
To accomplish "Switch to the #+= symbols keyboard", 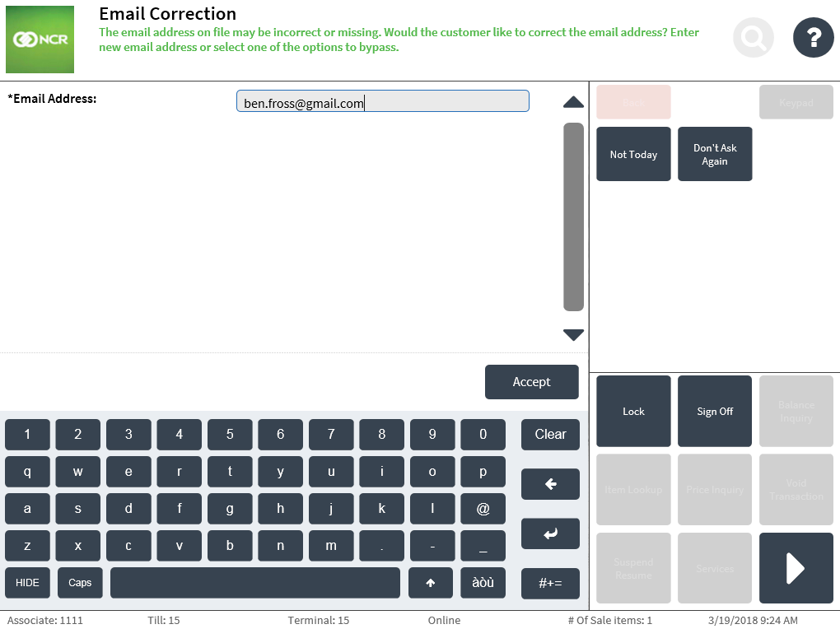I will (550, 583).
